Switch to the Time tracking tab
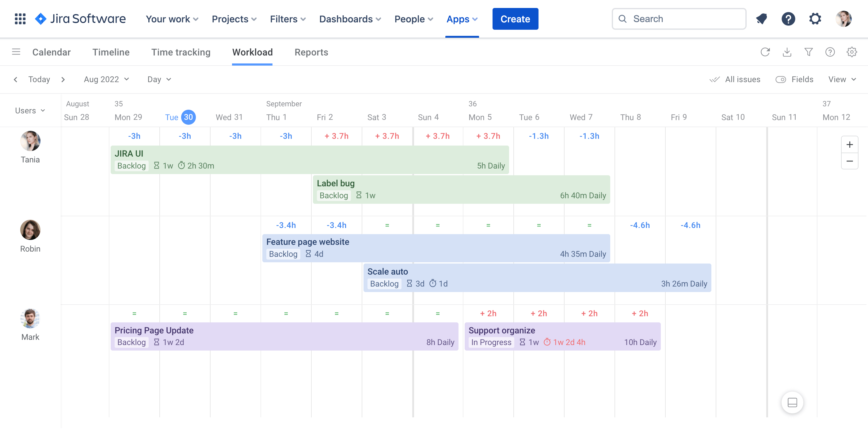 181,52
